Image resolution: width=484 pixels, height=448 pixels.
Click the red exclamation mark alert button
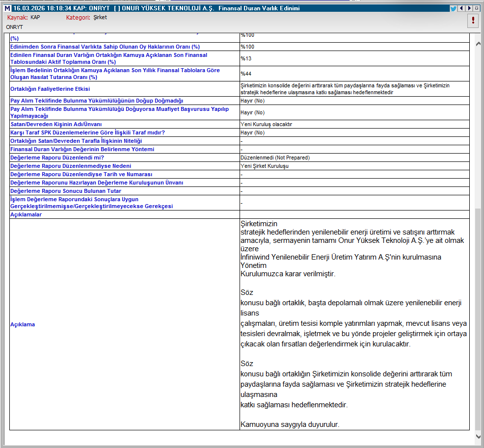click(x=473, y=21)
